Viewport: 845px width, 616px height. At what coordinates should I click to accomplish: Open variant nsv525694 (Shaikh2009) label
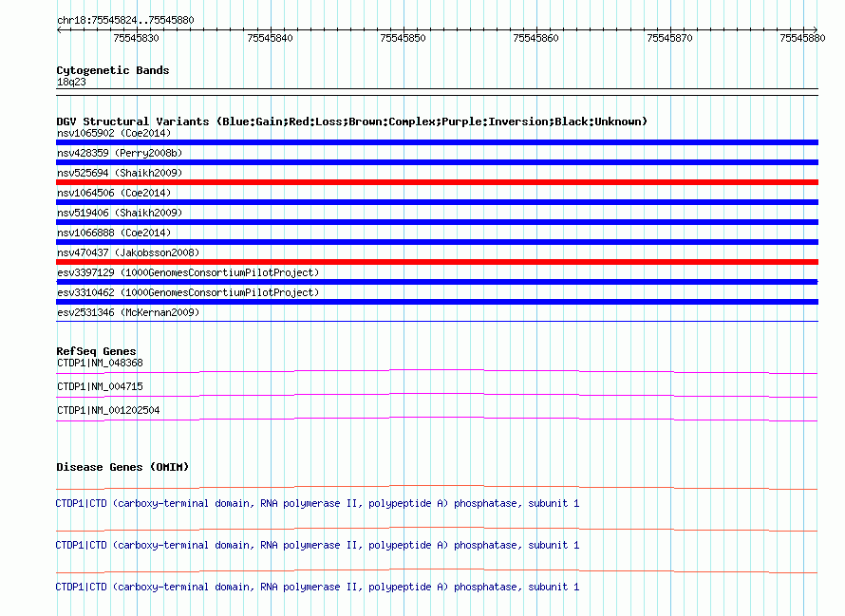pos(120,173)
